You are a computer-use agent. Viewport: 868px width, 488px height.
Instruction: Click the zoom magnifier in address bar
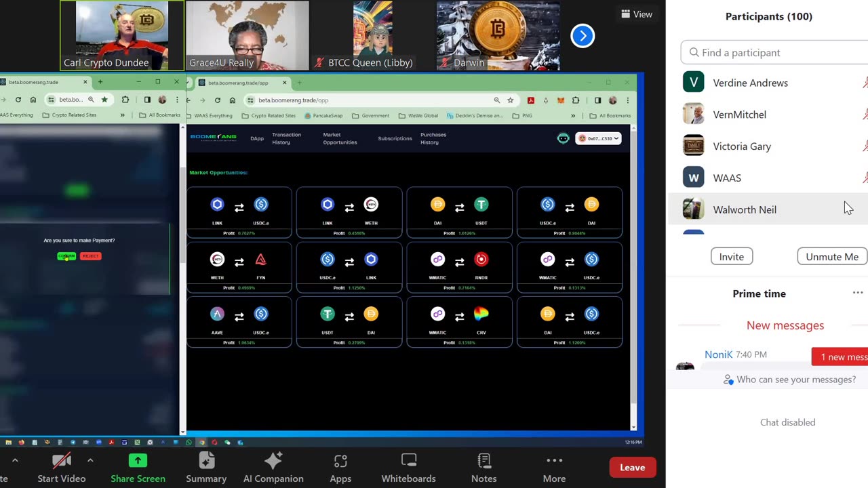tap(497, 100)
